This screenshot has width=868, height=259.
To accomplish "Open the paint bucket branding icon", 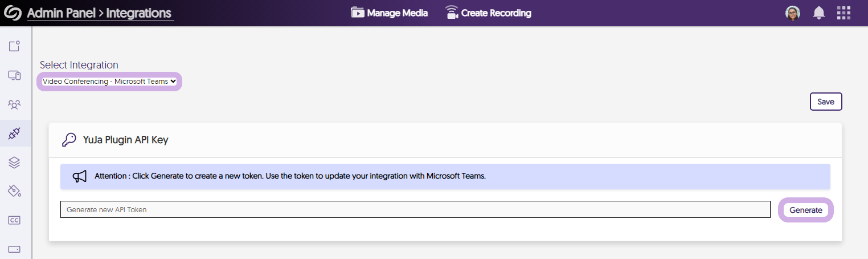I will pyautogui.click(x=15, y=191).
